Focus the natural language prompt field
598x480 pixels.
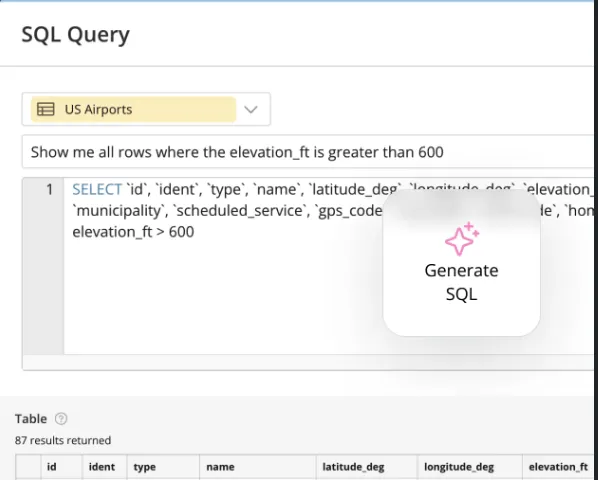coord(307,152)
